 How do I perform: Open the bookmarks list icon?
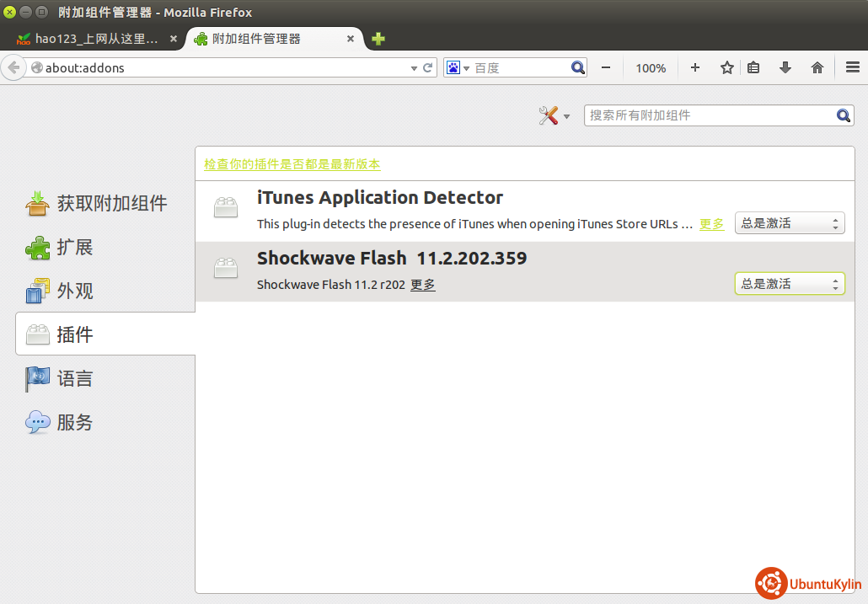[754, 68]
